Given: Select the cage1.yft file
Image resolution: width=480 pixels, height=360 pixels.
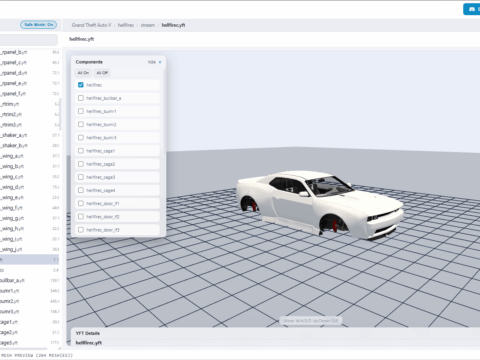Looking at the screenshot, I should (x=29, y=322).
